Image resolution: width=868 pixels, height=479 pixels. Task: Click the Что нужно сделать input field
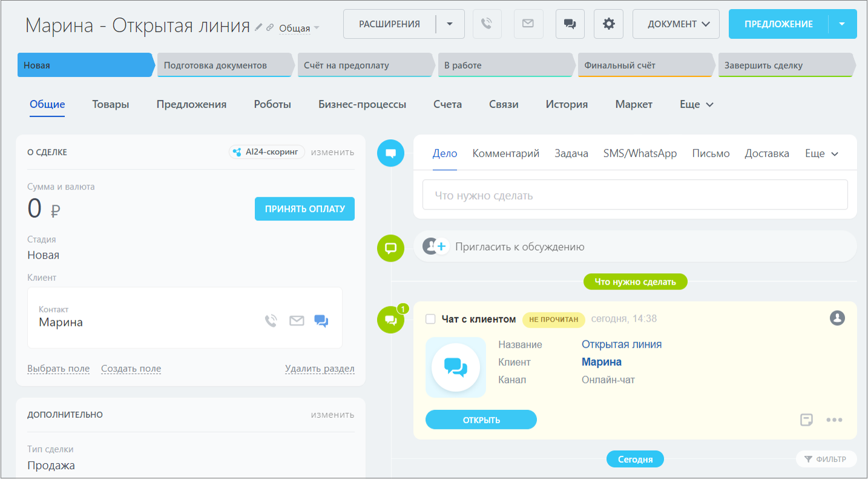[635, 195]
